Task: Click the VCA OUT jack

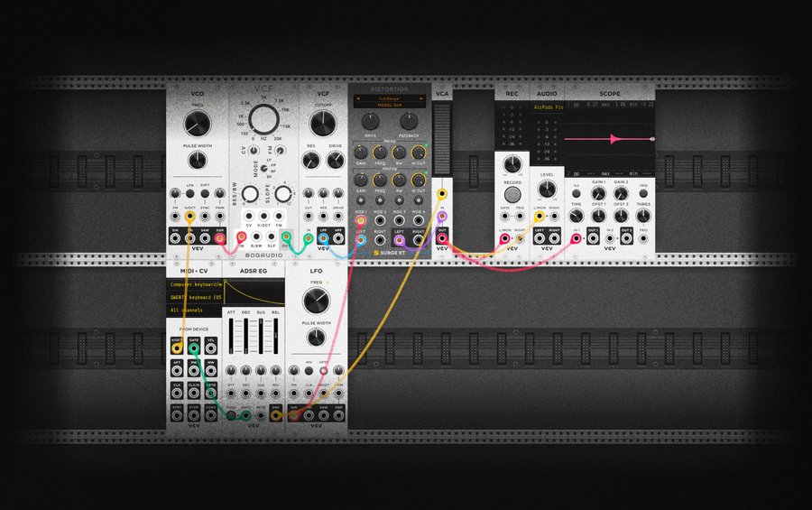Action: click(x=442, y=238)
